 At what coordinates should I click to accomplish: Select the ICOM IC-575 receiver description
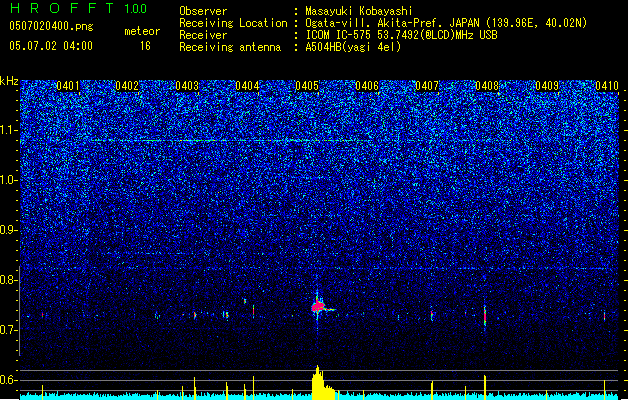click(x=401, y=35)
